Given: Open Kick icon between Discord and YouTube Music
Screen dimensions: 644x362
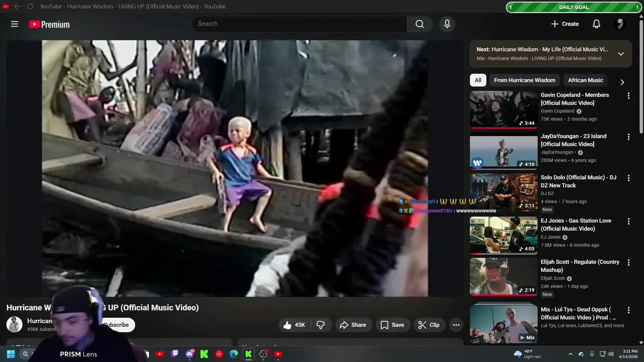Looking at the screenshot, I should [204, 354].
